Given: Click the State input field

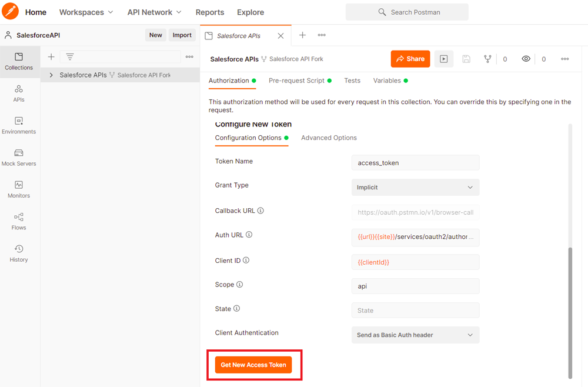Looking at the screenshot, I should point(415,310).
